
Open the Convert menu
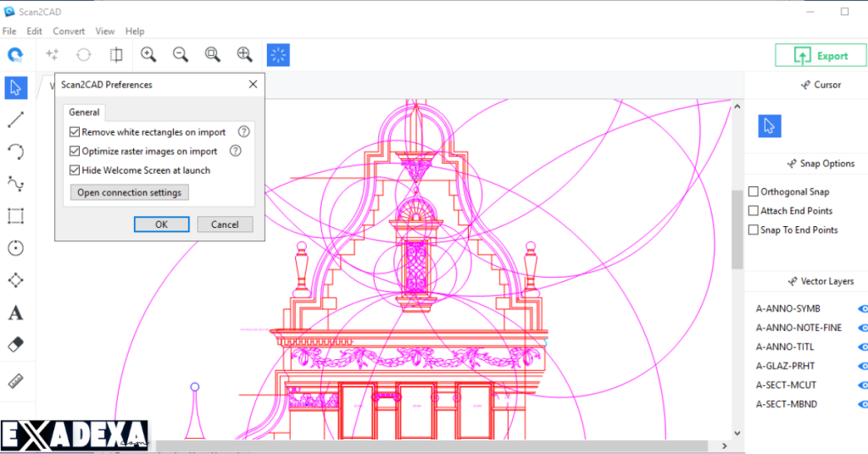click(x=69, y=31)
